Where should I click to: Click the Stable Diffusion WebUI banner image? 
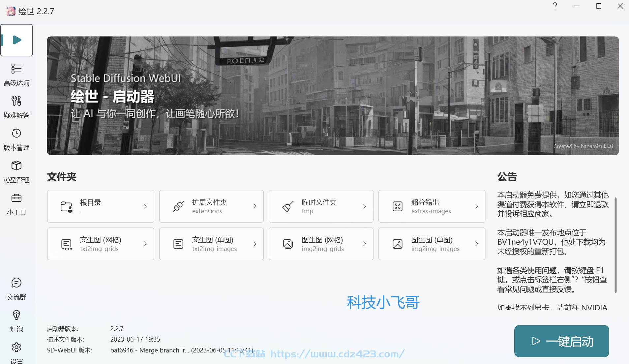pos(333,96)
